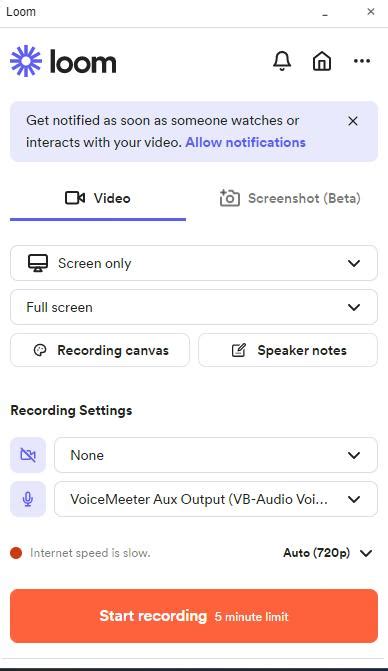Image resolution: width=388 pixels, height=671 pixels.
Task: Open the Loom home icon
Action: 322,61
